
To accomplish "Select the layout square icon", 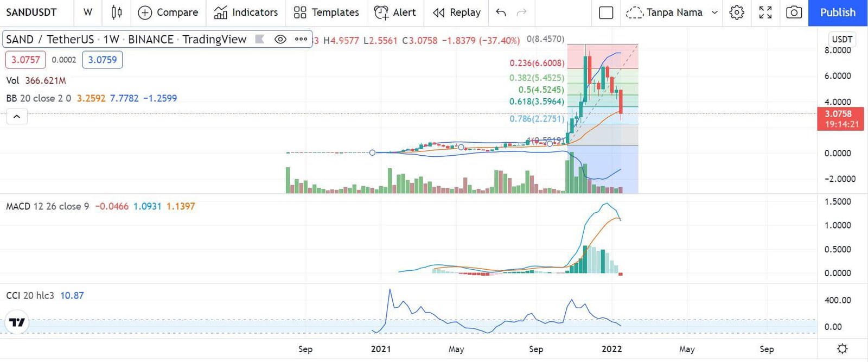I will point(606,12).
